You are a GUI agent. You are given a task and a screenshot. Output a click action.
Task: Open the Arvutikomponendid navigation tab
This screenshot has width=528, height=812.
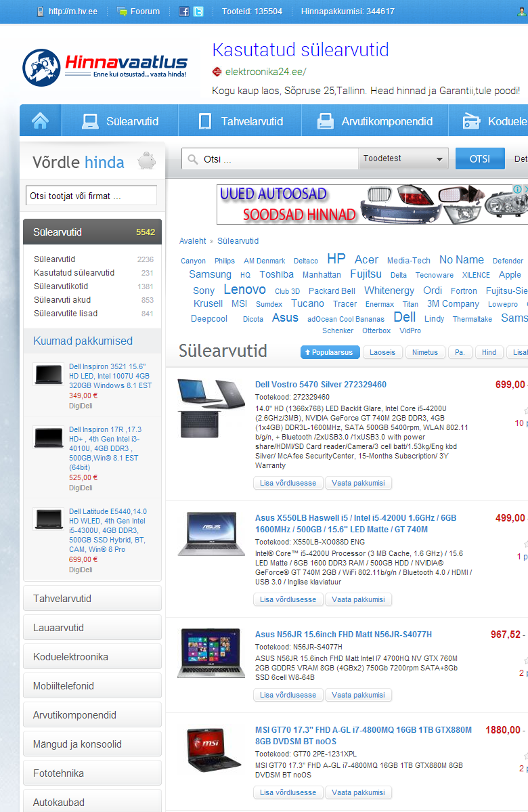click(375, 121)
